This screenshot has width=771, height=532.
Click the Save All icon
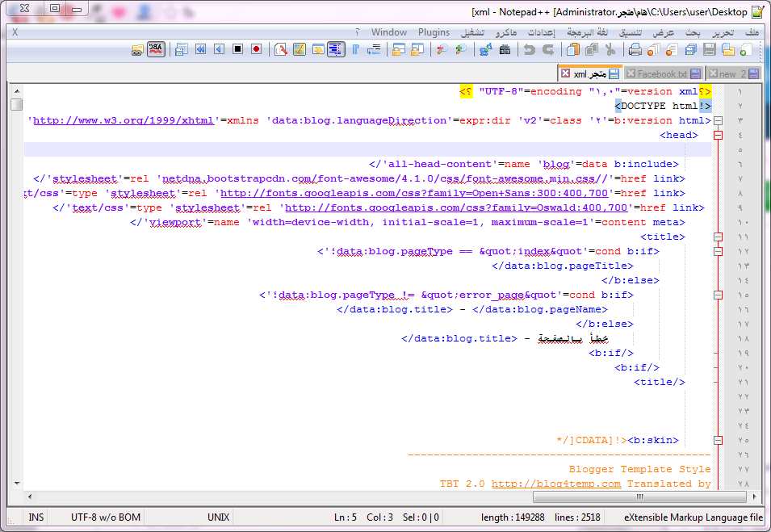691,49
